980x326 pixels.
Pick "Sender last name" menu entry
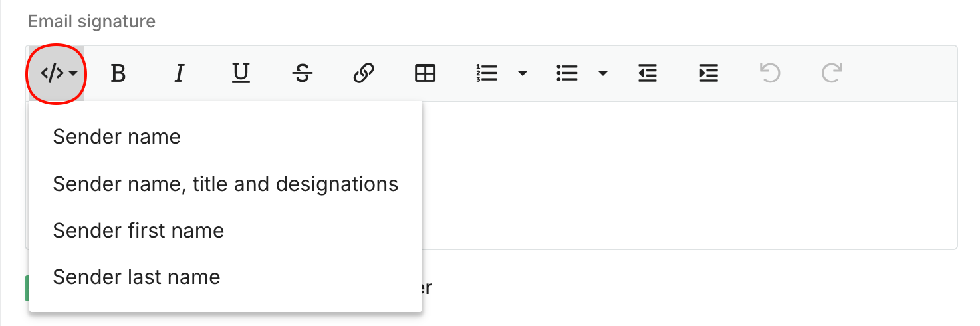tap(136, 277)
